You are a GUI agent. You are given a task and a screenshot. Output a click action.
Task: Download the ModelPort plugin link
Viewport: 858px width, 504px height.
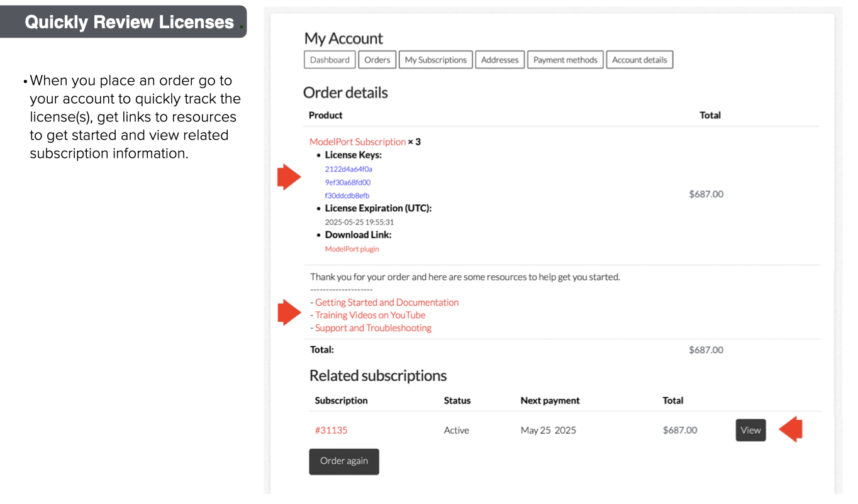352,249
